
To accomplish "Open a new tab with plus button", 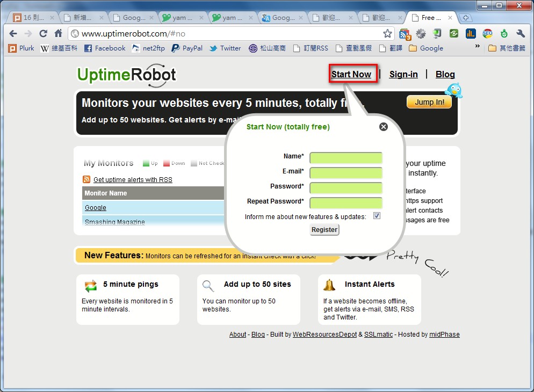I will point(466,18).
